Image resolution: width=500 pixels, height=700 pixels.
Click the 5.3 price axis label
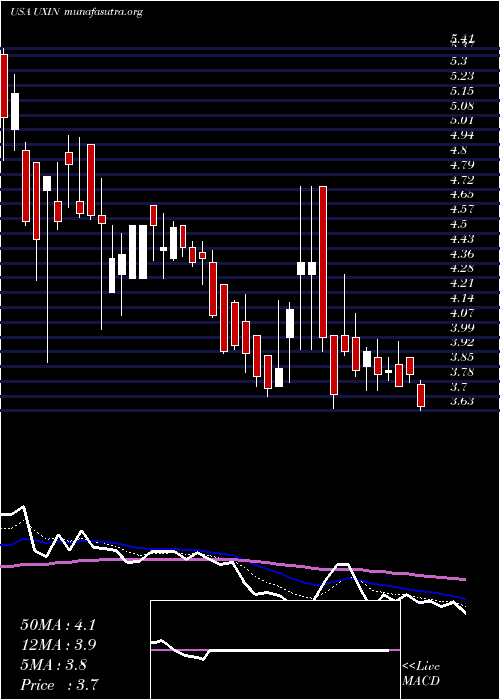459,61
